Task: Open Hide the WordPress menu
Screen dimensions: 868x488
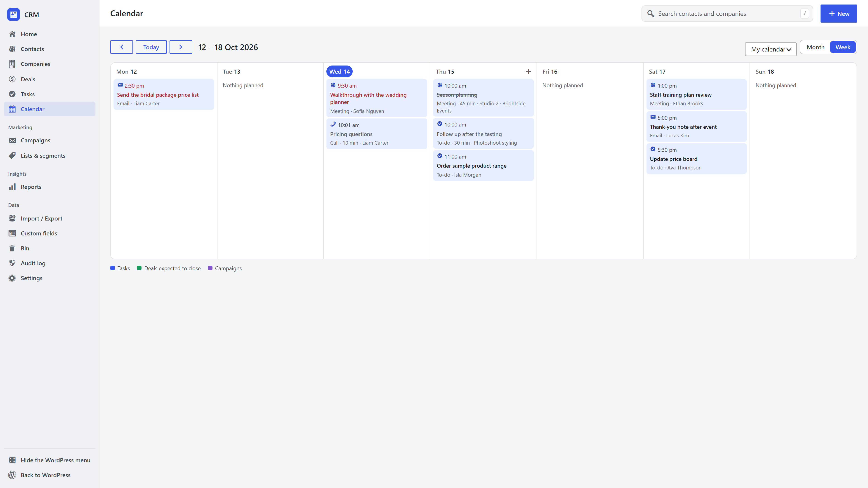Action: (50, 460)
